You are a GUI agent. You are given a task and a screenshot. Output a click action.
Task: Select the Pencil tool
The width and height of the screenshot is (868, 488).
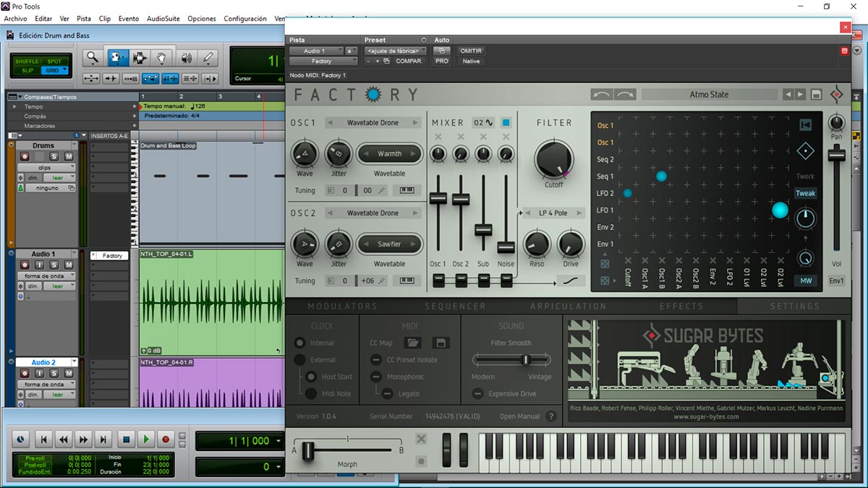click(208, 58)
